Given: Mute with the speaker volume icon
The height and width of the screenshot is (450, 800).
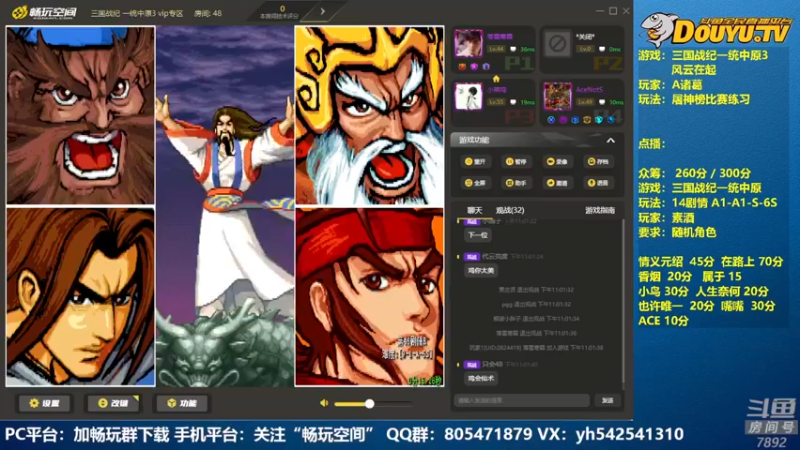Looking at the screenshot, I should click(x=324, y=403).
